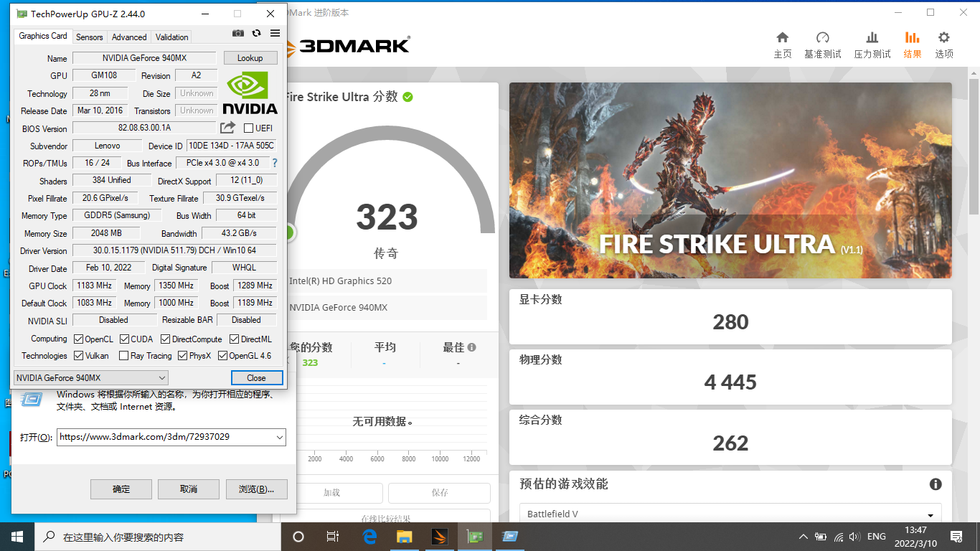Viewport: 980px width, 551px height.
Task: Switch to GPU-Z taskbar icon
Action: (x=475, y=536)
